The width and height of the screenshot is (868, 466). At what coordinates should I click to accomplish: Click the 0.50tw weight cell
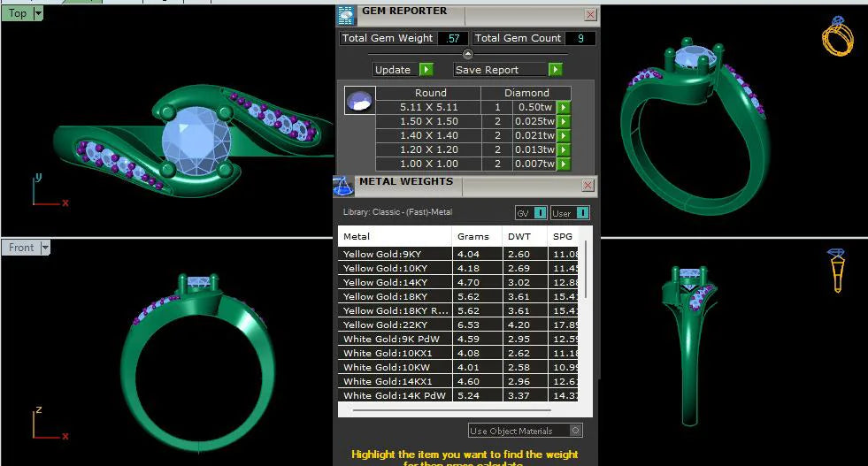click(x=534, y=107)
